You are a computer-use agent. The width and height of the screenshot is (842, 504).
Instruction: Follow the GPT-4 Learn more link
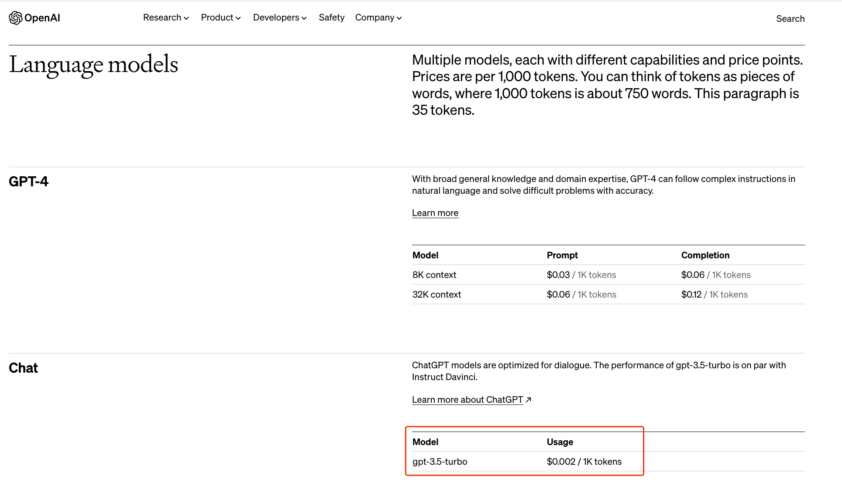click(435, 213)
